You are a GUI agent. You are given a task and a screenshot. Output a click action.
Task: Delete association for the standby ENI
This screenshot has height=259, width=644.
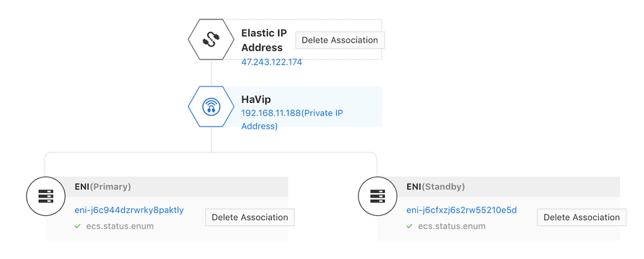click(581, 217)
